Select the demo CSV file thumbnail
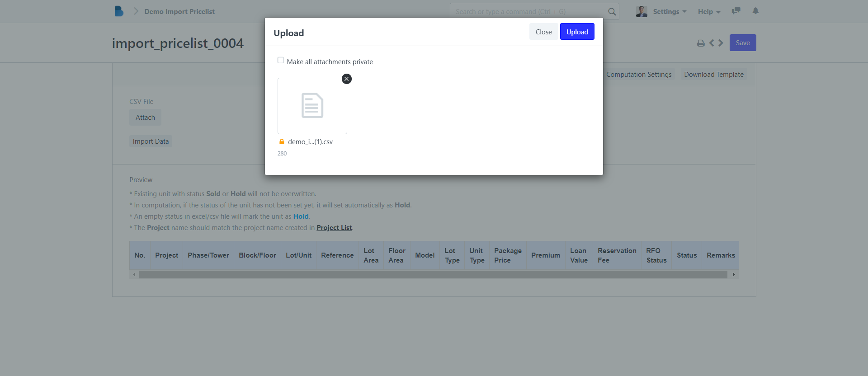Image resolution: width=868 pixels, height=376 pixels. [312, 106]
